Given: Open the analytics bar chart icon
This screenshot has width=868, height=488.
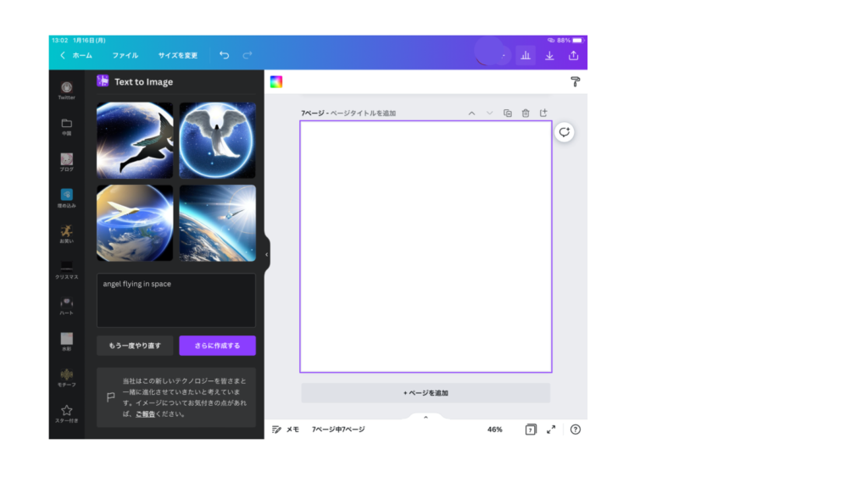Looking at the screenshot, I should (526, 55).
